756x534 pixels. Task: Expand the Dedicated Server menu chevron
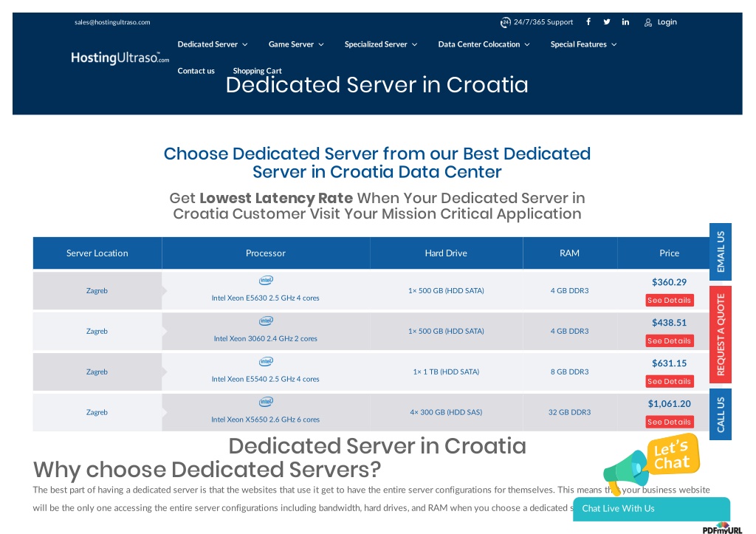pos(245,44)
